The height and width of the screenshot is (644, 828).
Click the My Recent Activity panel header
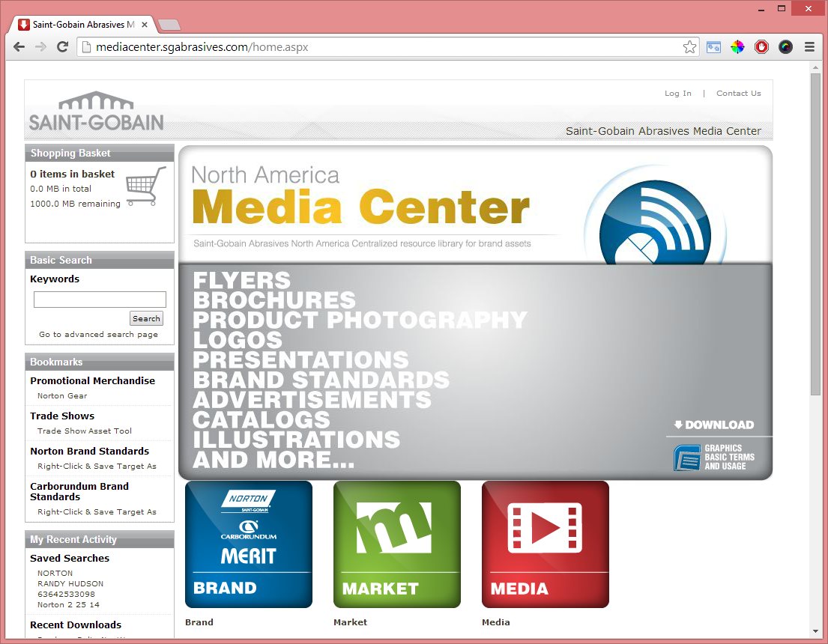[99, 539]
